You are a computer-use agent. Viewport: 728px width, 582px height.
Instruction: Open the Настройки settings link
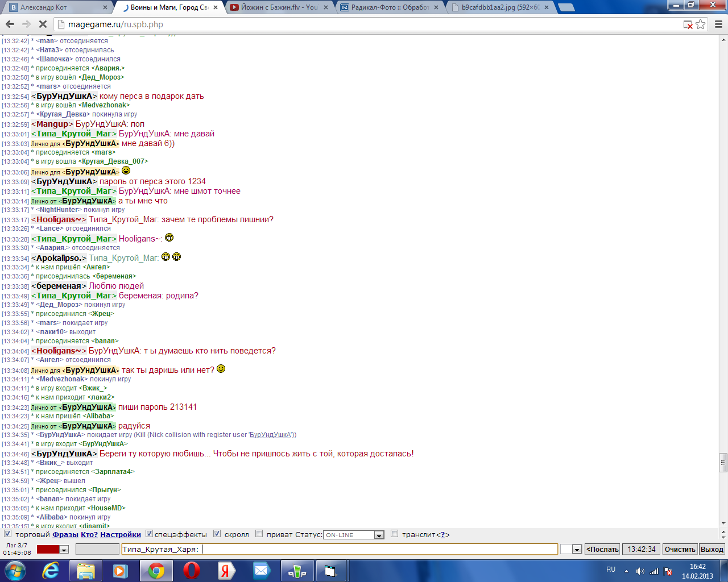coord(121,534)
